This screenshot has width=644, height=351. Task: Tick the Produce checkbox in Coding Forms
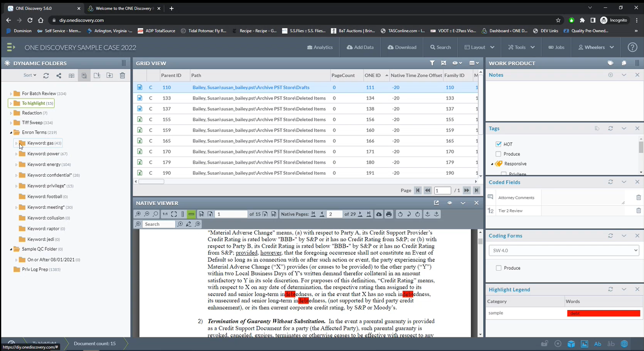click(x=499, y=268)
